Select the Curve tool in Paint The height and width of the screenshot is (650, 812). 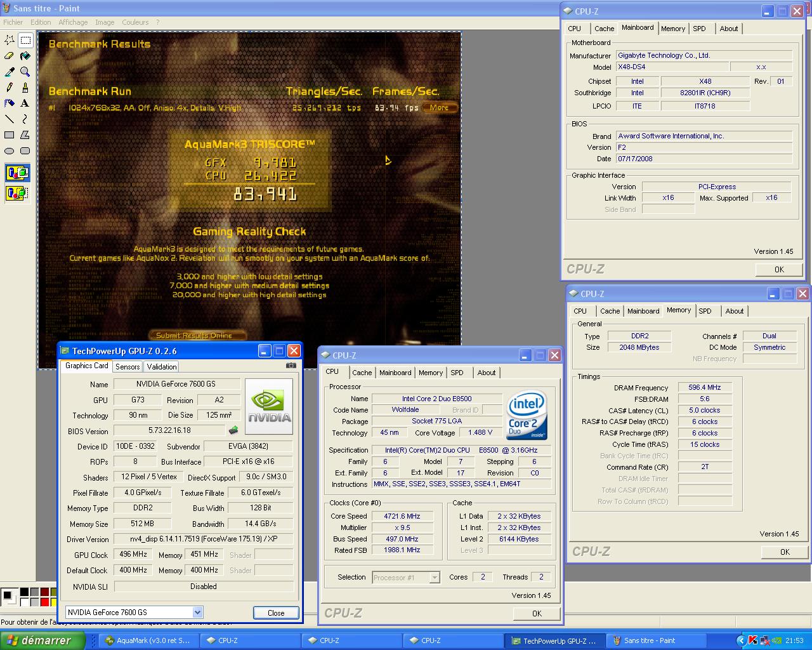[25, 119]
